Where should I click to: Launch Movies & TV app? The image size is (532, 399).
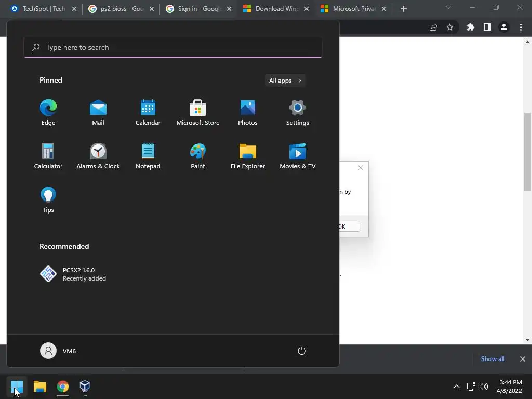298,156
